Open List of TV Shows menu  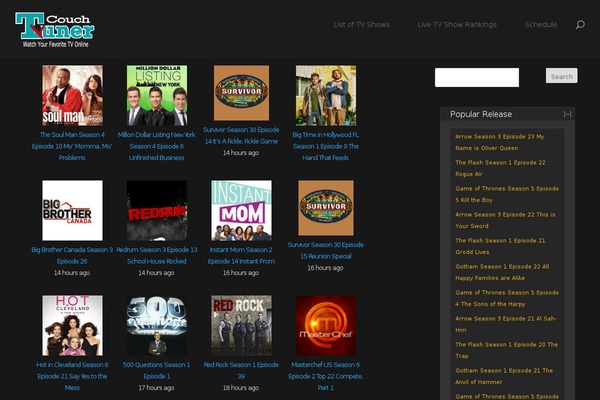click(362, 24)
